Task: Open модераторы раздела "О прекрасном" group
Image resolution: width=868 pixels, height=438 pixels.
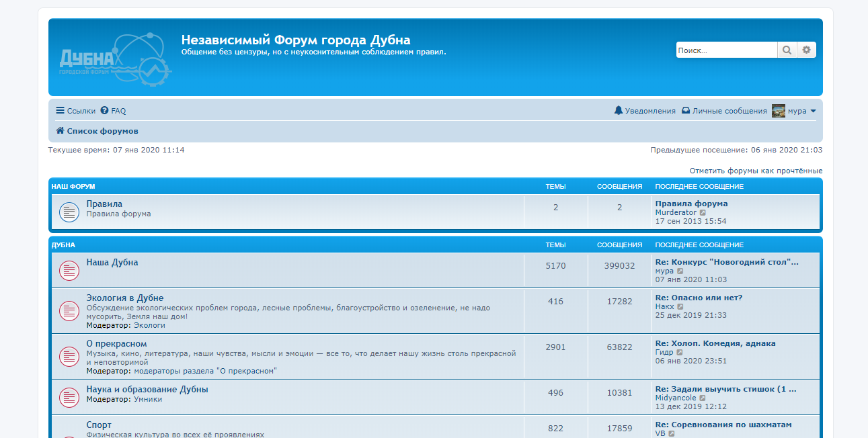Action: click(205, 371)
